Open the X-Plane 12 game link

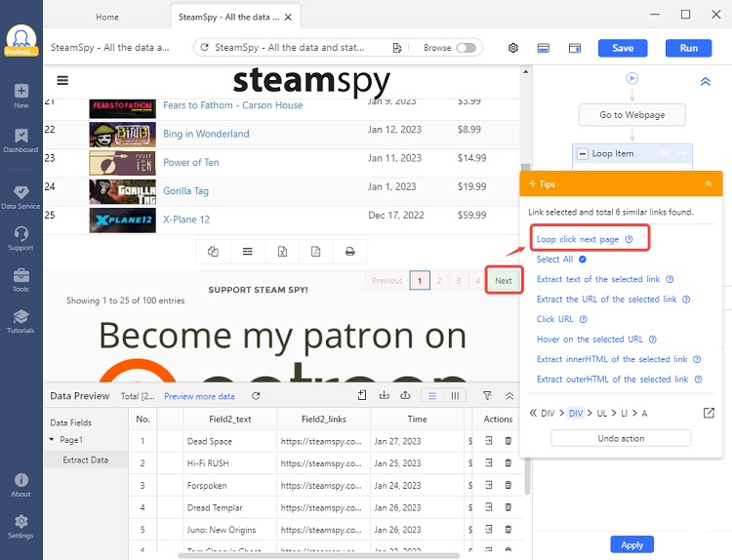pos(186,220)
